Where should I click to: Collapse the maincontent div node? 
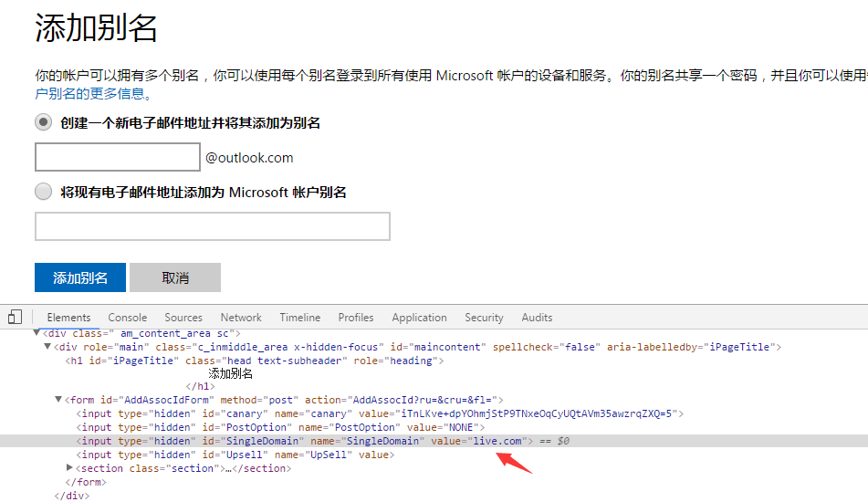point(47,347)
